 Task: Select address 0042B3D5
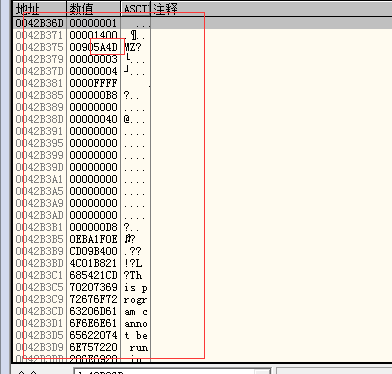39,335
